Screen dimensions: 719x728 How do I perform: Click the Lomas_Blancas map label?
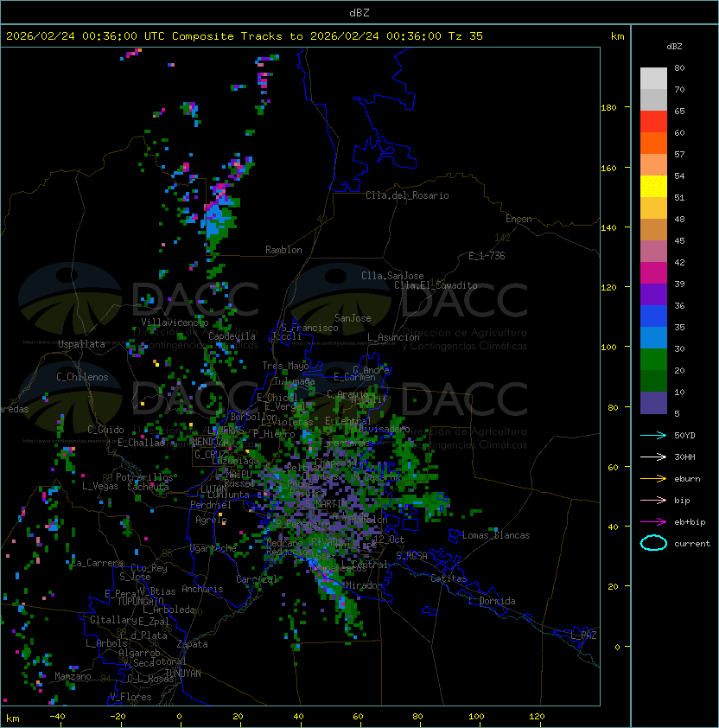(x=496, y=536)
